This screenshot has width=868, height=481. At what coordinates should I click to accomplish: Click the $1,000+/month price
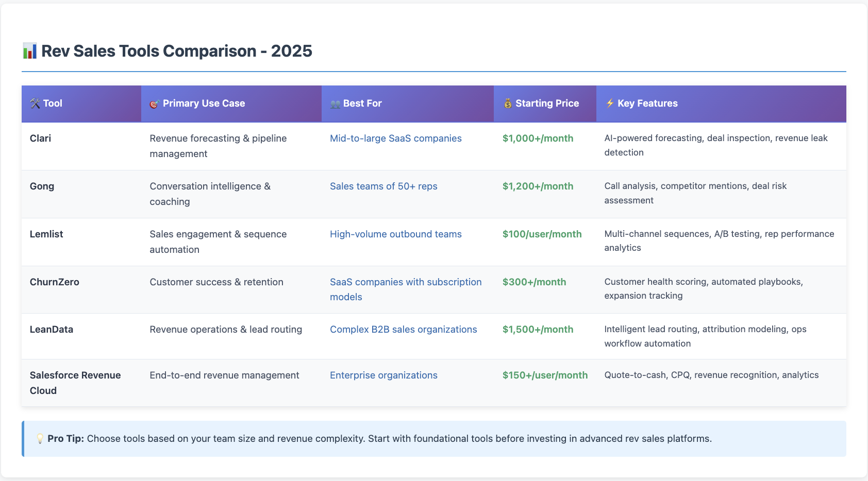pos(538,139)
